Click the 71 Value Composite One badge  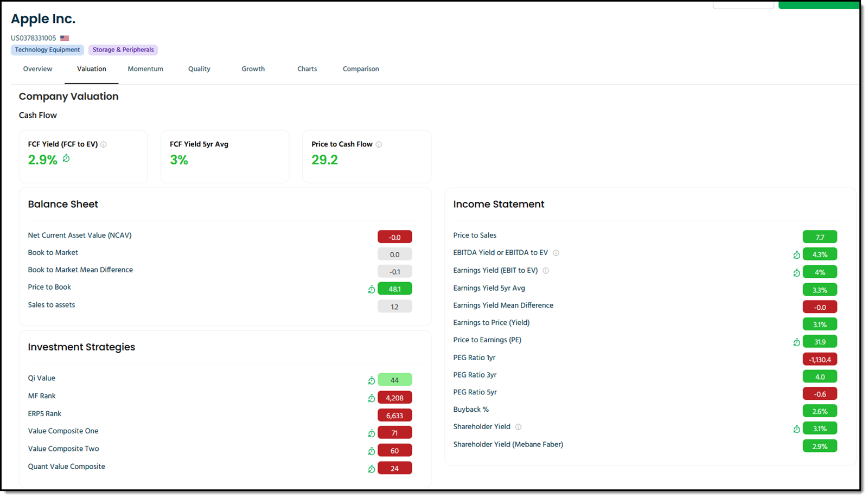pos(395,433)
